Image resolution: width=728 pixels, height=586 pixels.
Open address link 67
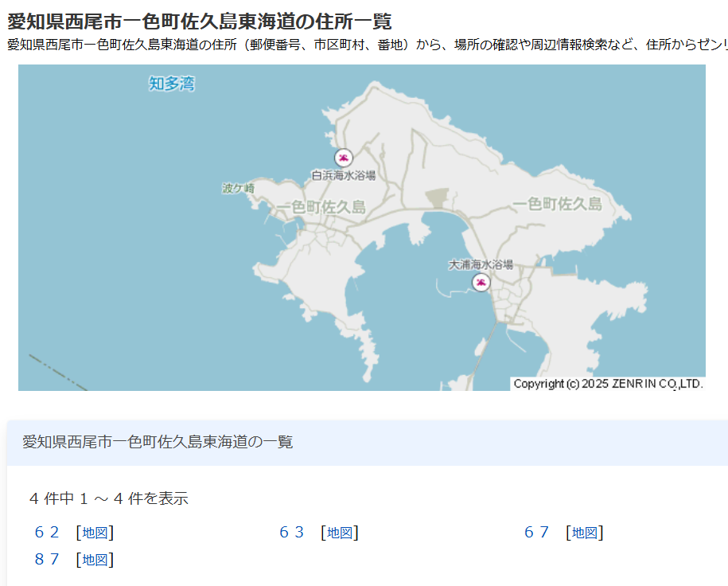(537, 532)
